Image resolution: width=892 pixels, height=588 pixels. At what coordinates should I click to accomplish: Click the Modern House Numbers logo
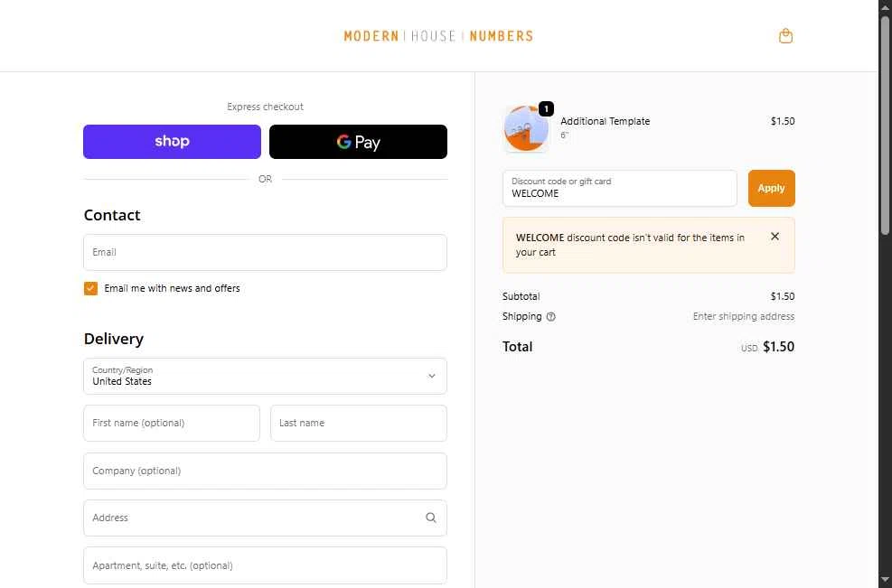(x=438, y=36)
